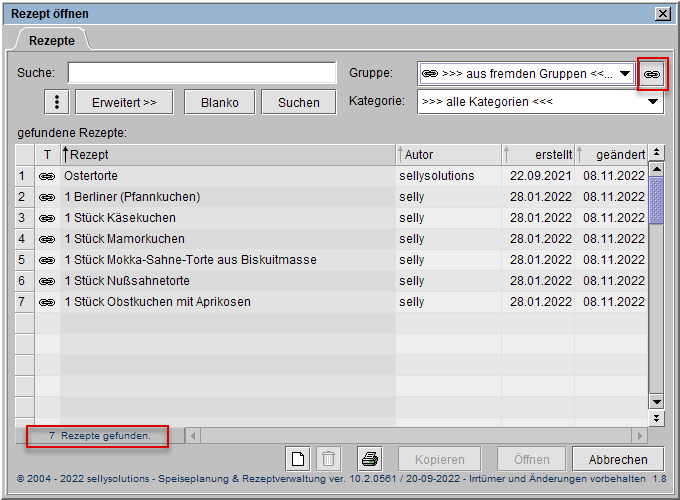This screenshot has height=500, width=680.
Task: Click the printer icon
Action: pyautogui.click(x=369, y=459)
